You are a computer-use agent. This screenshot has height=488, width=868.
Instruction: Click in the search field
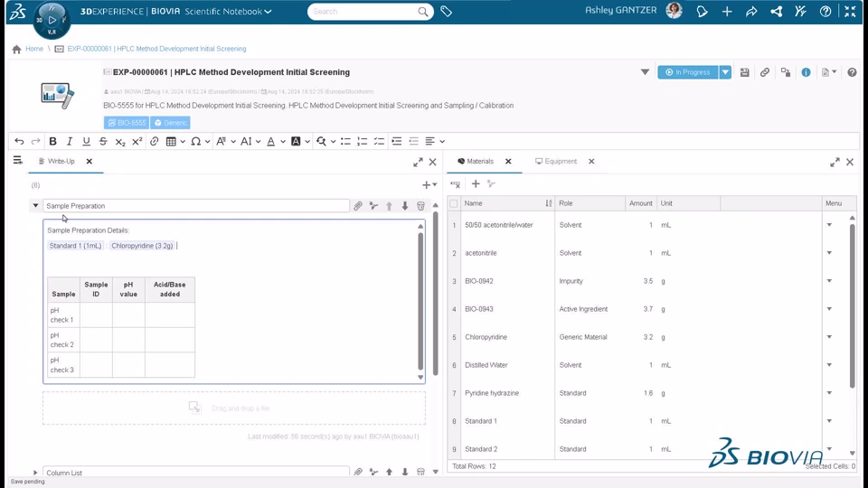click(x=363, y=11)
